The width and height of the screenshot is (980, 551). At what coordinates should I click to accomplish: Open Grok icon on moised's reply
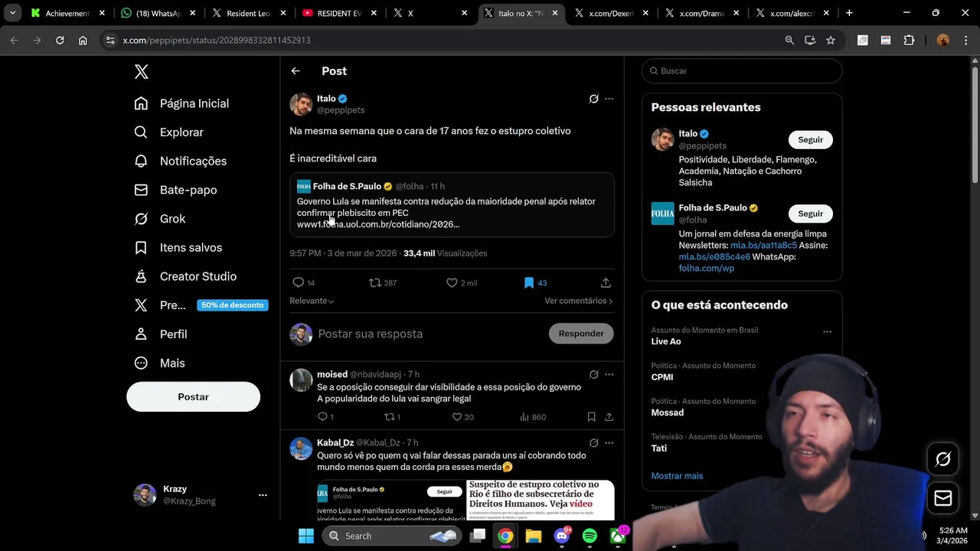pyautogui.click(x=593, y=374)
